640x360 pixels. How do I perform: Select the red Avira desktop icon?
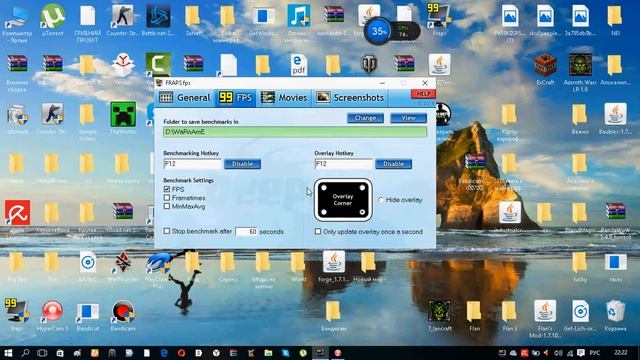(17, 213)
